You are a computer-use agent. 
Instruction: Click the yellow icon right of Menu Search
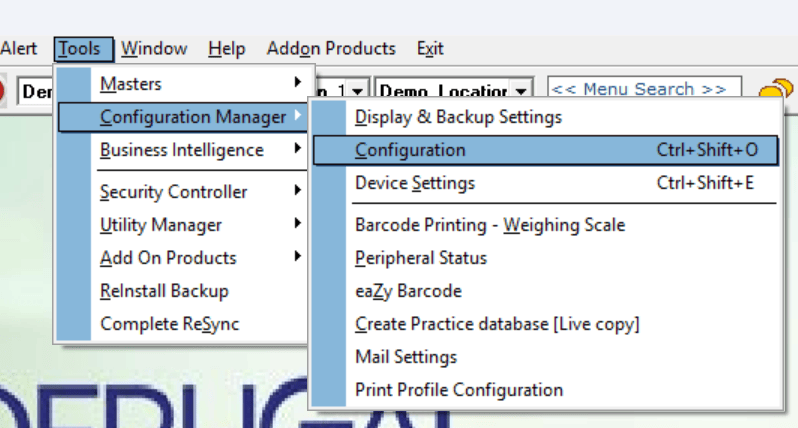click(774, 91)
